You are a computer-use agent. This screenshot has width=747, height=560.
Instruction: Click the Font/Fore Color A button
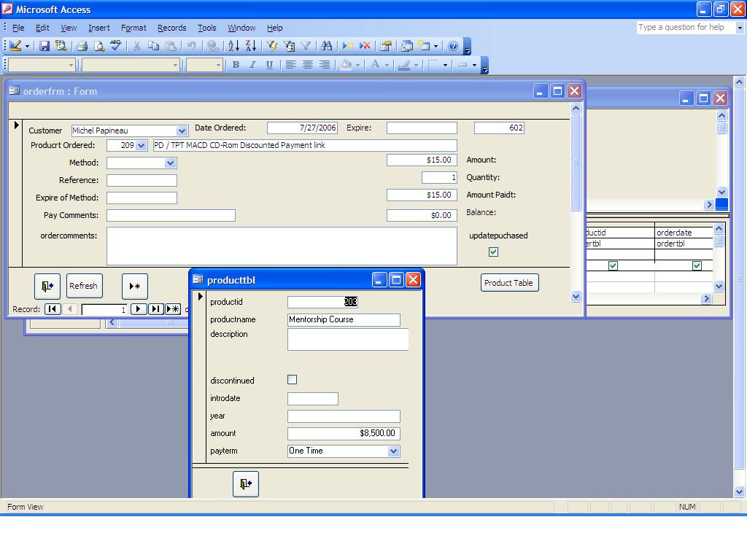coord(376,65)
